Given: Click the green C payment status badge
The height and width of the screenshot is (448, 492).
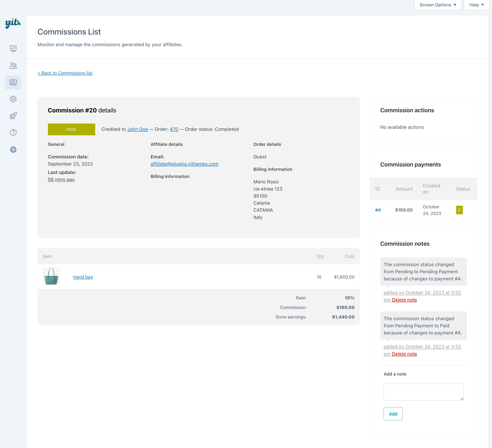Looking at the screenshot, I should (459, 210).
